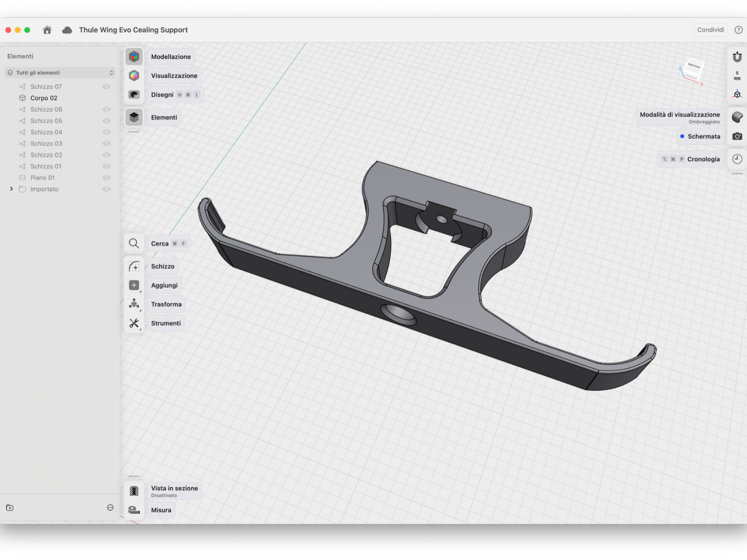Toggle visibility of Schizzo 03
The height and width of the screenshot is (560, 747).
tap(107, 143)
